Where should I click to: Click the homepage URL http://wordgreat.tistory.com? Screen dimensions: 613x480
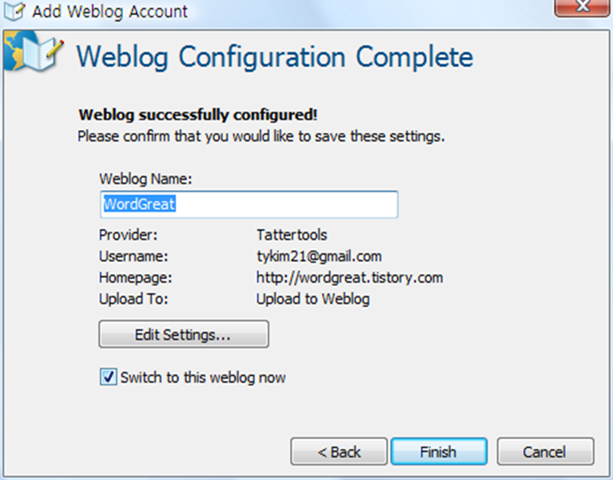coord(349,278)
